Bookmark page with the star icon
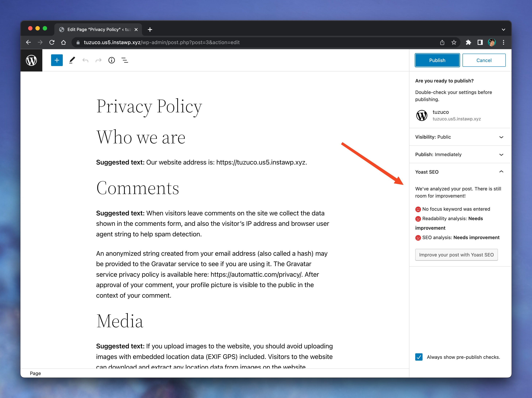The height and width of the screenshot is (398, 532). [x=454, y=42]
